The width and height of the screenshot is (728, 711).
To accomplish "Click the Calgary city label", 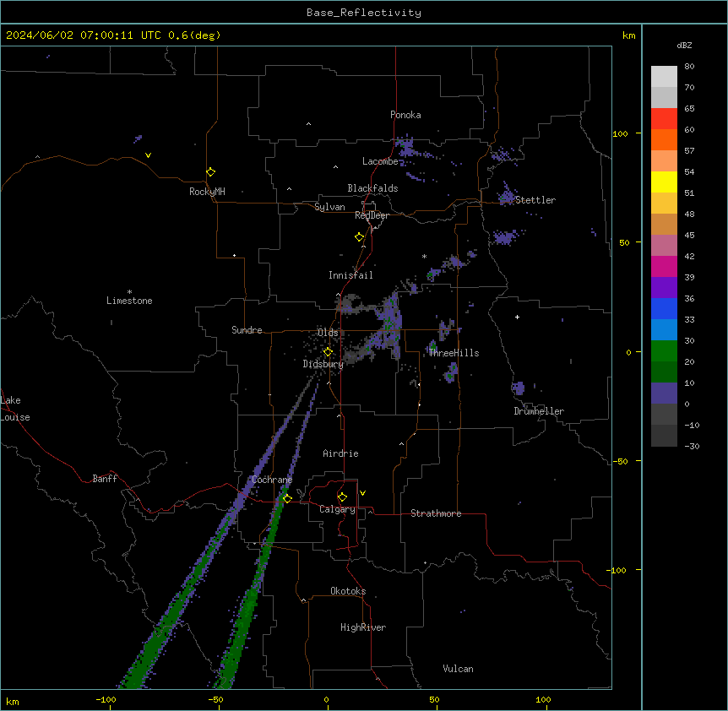I will point(337,509).
